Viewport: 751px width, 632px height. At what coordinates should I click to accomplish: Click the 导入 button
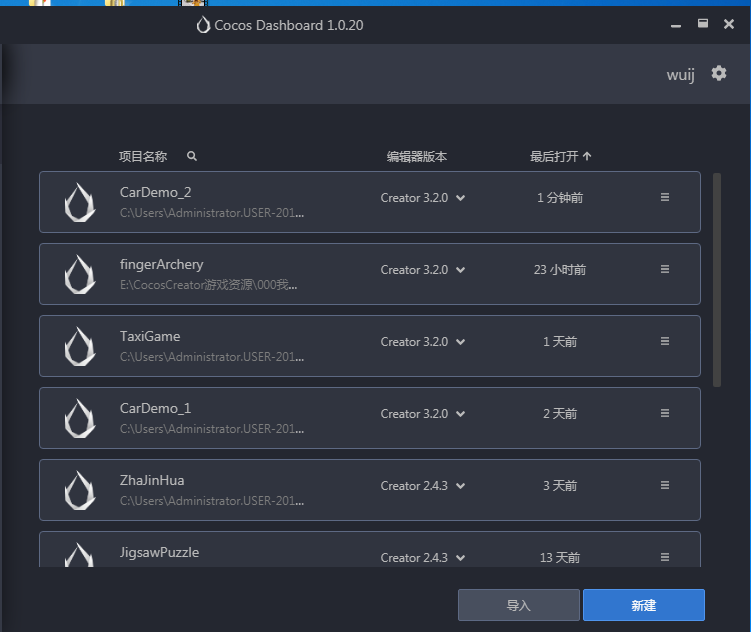coord(518,605)
